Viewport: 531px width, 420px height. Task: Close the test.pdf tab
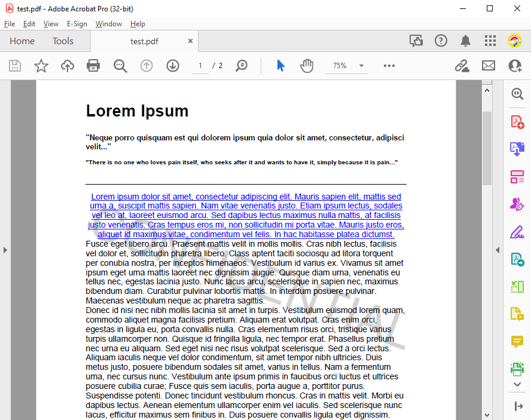[190, 41]
